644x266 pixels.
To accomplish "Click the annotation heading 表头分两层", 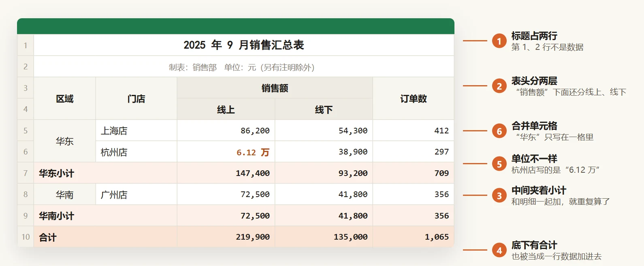I will (534, 81).
